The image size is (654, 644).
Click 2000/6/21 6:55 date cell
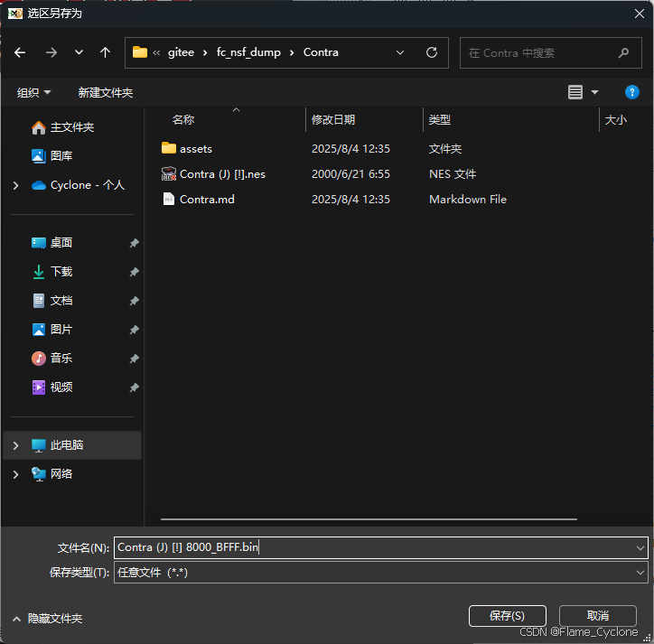click(x=350, y=174)
